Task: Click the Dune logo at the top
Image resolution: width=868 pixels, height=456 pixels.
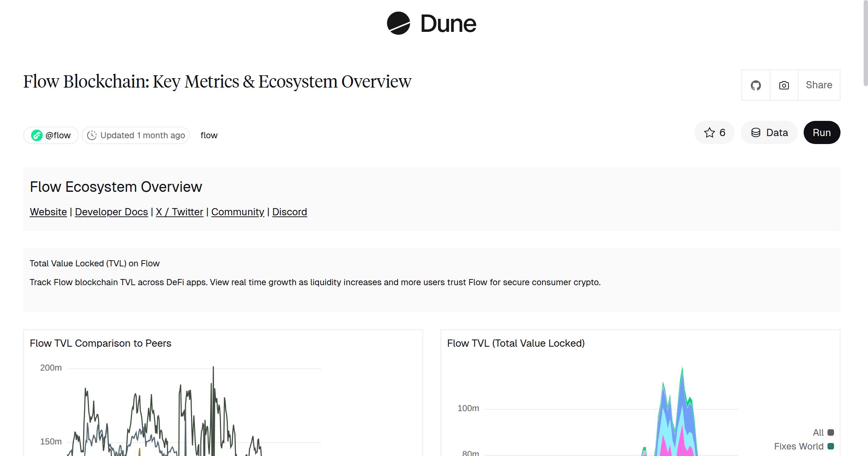Action: (x=431, y=24)
